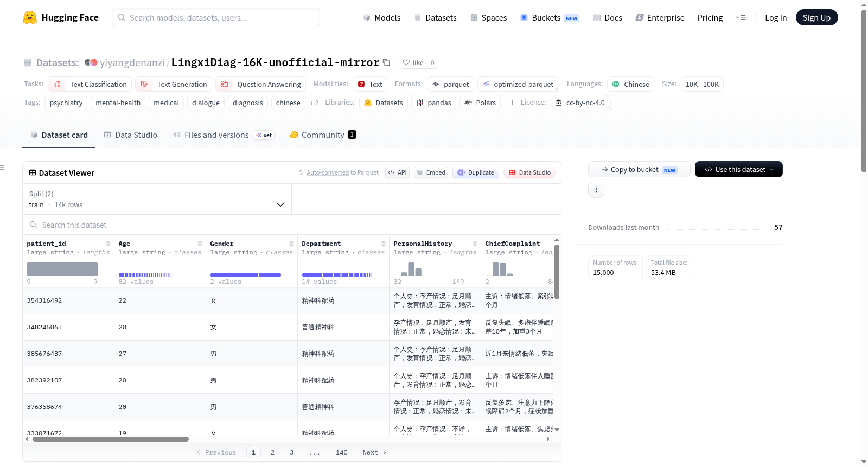
Task: Sort the PersonalHistory column
Action: coord(475,244)
